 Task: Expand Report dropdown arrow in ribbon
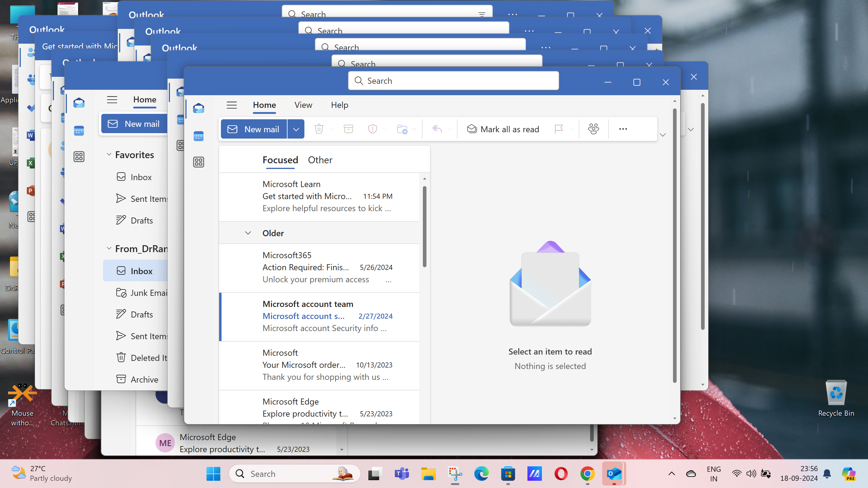click(x=385, y=129)
